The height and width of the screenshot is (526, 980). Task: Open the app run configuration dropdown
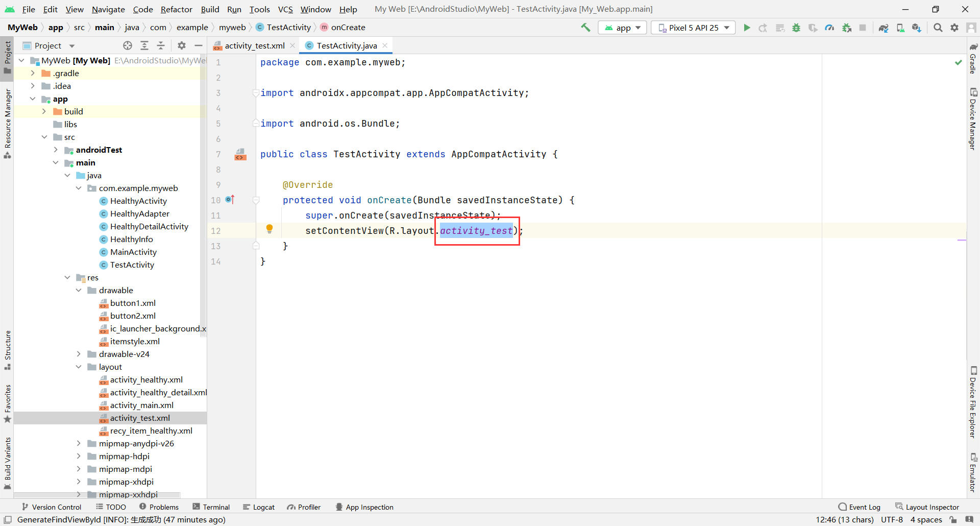click(623, 28)
